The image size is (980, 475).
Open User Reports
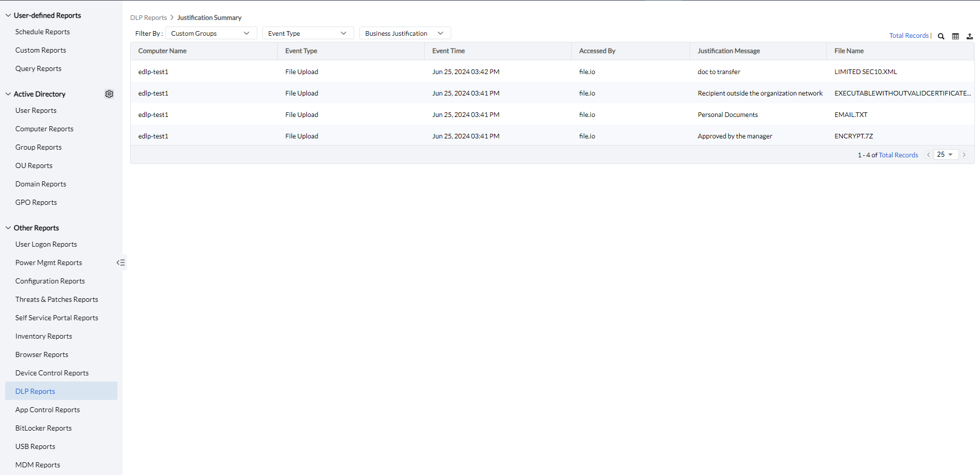36,110
